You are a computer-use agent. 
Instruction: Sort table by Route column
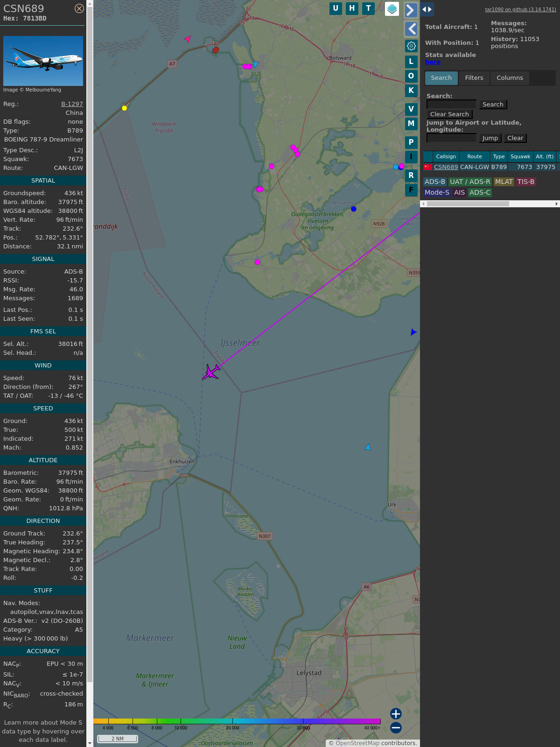475,156
